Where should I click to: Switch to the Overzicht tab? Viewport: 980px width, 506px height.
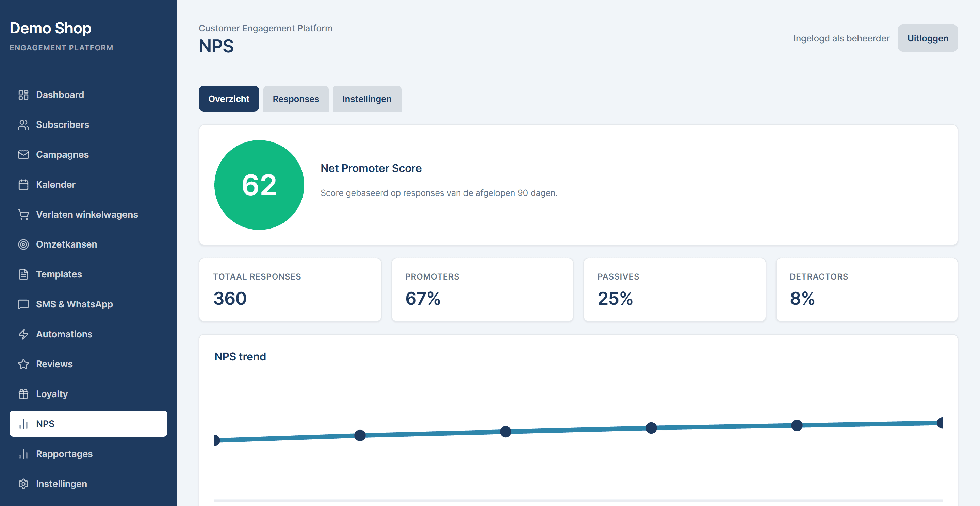coord(229,99)
